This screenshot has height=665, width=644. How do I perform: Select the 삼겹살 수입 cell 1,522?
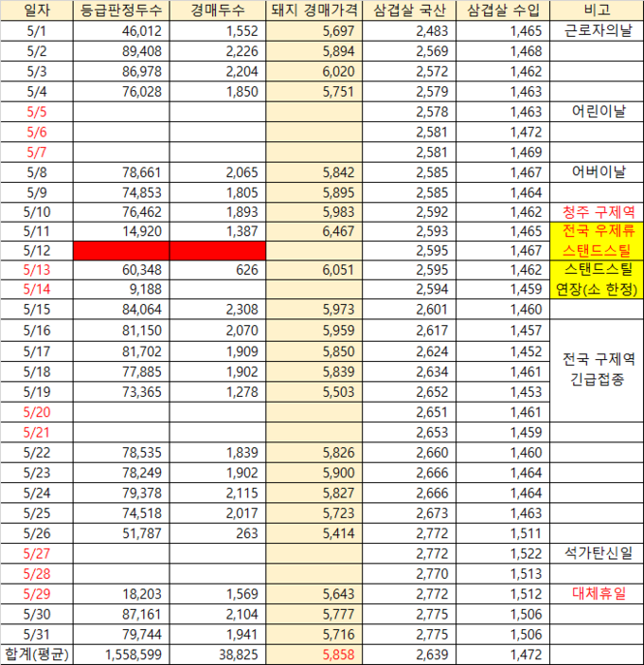(x=503, y=554)
